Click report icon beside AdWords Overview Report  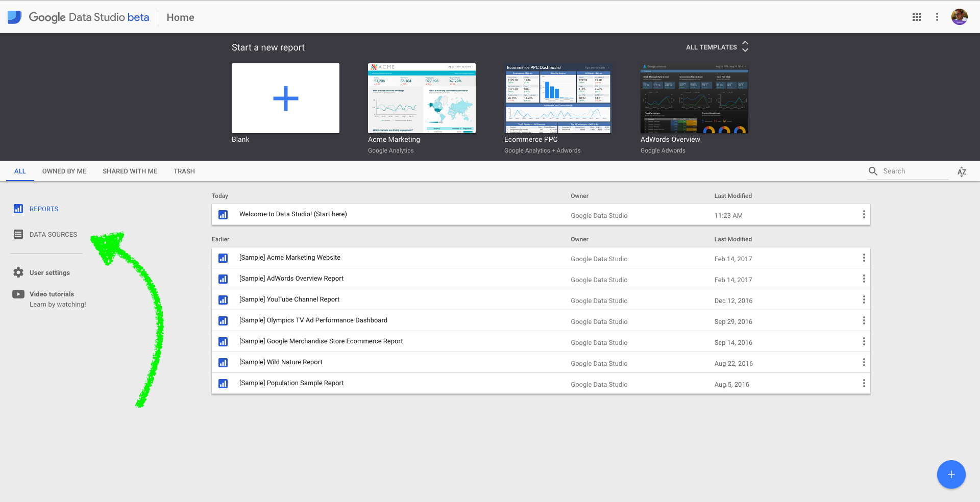223,279
